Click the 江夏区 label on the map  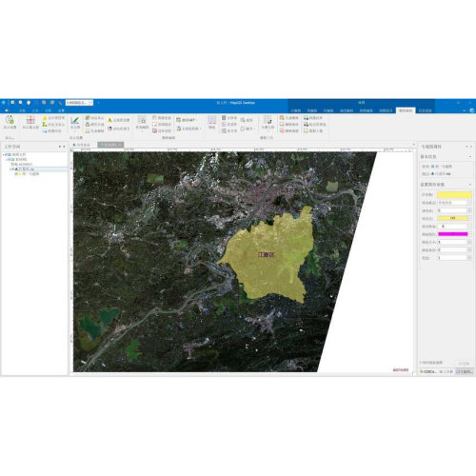point(267,254)
